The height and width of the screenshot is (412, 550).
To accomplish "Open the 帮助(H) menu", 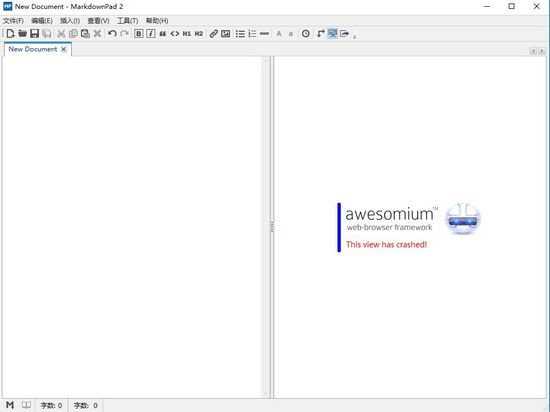I will click(x=157, y=21).
